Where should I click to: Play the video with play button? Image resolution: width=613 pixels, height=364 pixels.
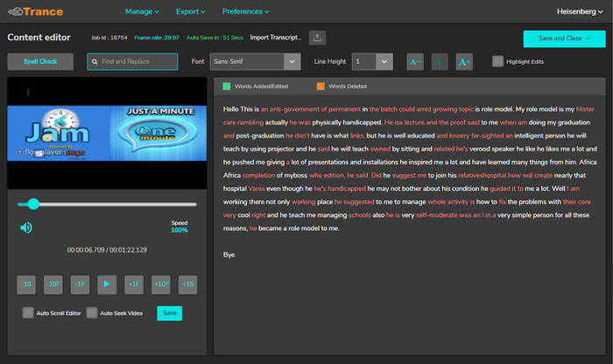(107, 284)
